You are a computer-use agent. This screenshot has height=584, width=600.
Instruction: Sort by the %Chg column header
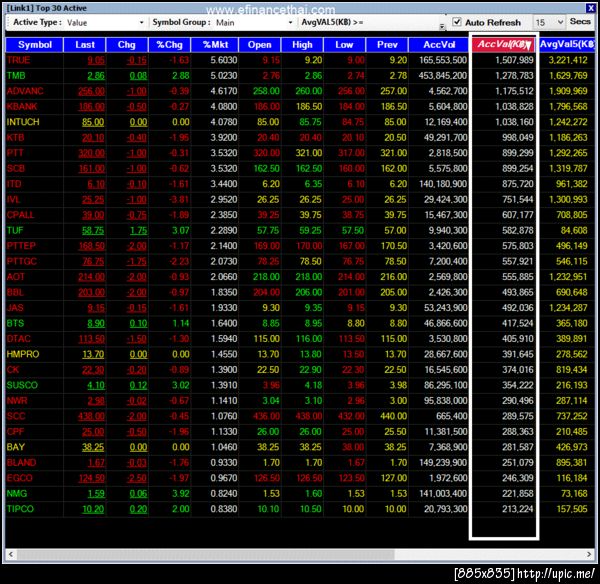(169, 45)
